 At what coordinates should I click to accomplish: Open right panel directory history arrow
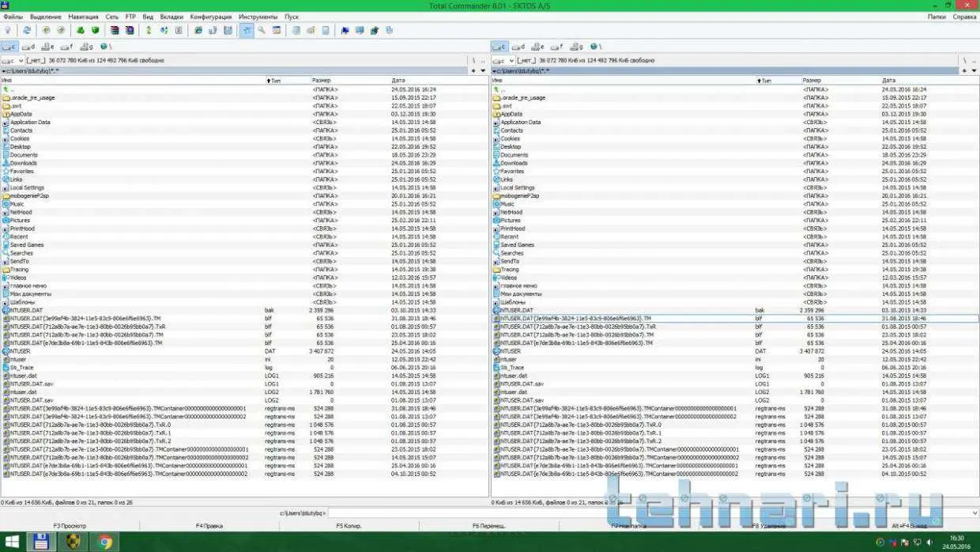974,70
